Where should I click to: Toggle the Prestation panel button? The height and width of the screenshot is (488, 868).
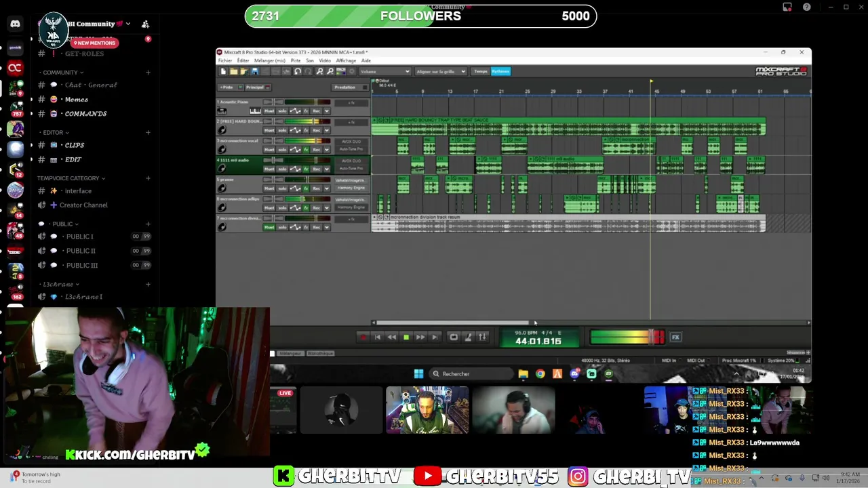click(350, 87)
